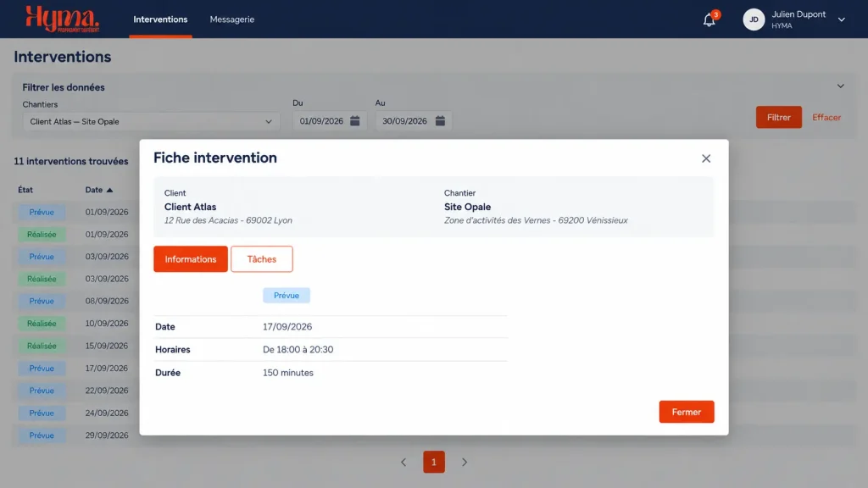Select the 29/09/2026 intervention row

[75, 435]
